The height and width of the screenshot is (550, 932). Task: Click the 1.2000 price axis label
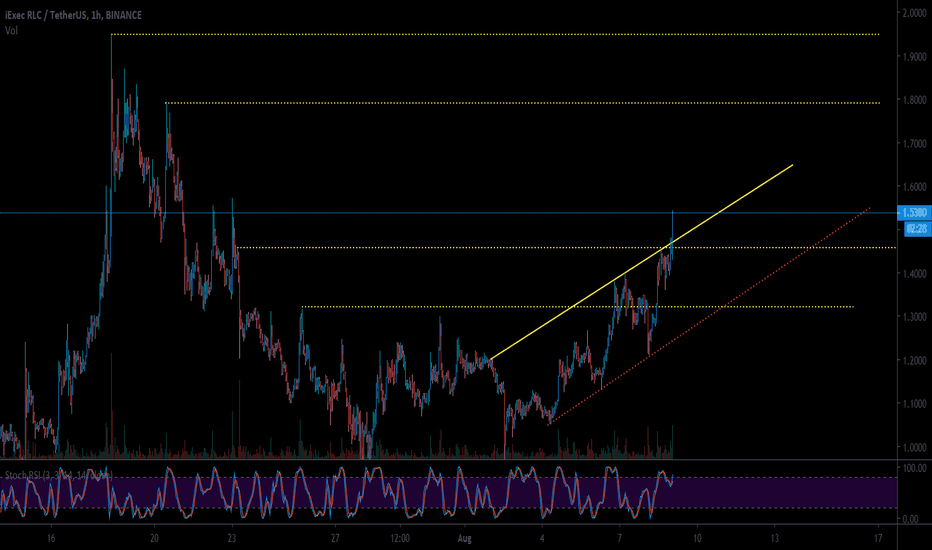click(914, 360)
